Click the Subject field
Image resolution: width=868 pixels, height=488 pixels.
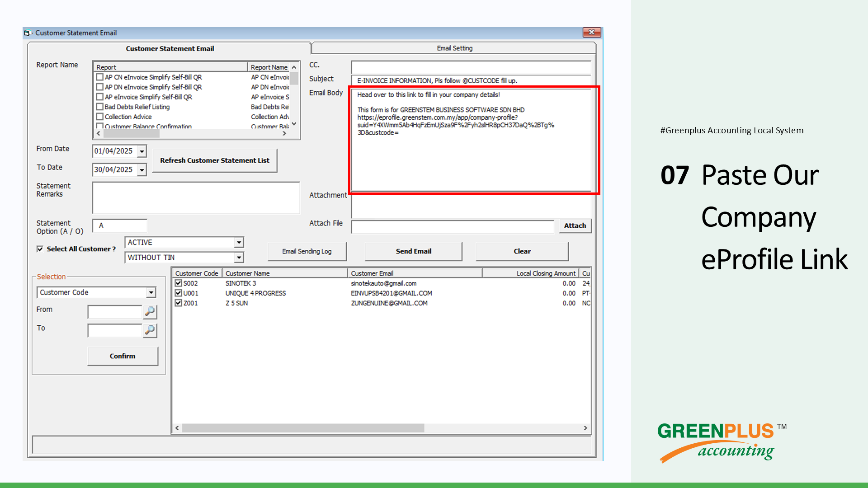(471, 81)
